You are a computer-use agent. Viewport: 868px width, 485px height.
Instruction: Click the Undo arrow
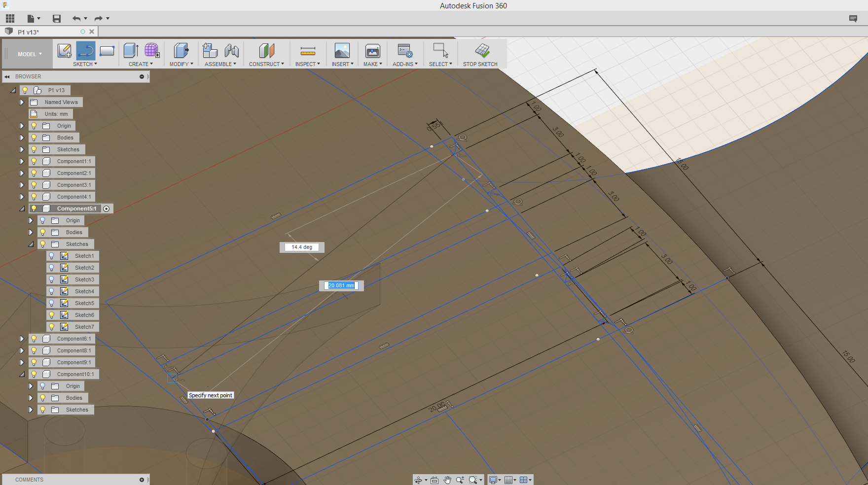(76, 19)
